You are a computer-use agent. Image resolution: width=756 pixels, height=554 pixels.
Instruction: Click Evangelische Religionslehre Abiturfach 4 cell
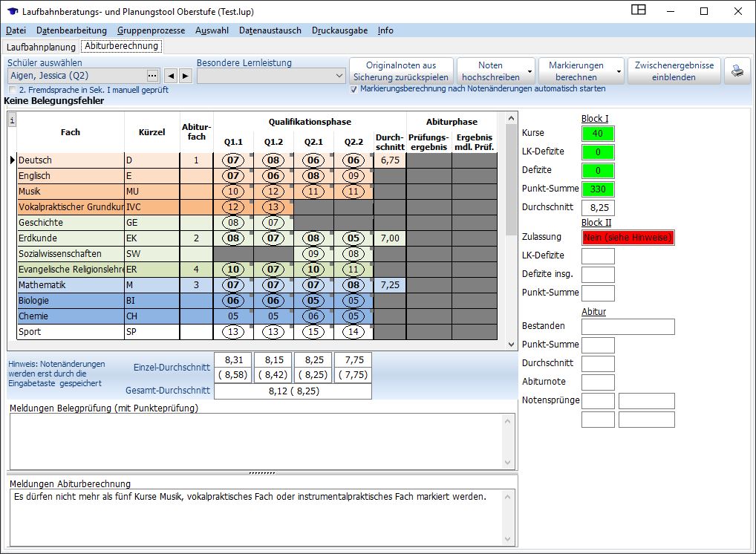click(x=196, y=270)
